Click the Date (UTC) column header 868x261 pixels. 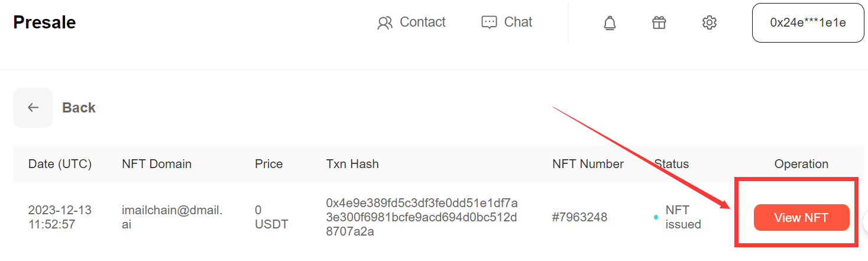(60, 164)
